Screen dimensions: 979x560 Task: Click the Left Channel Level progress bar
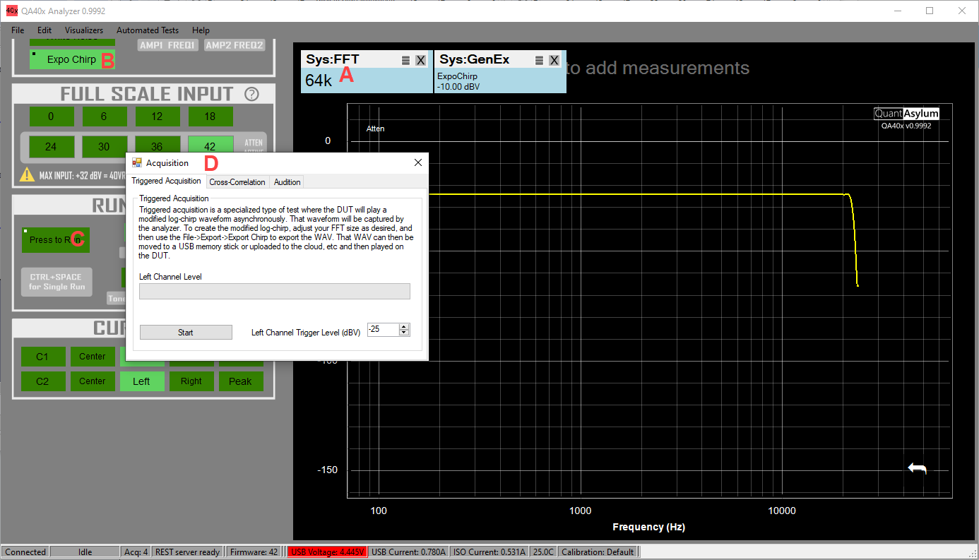point(275,291)
